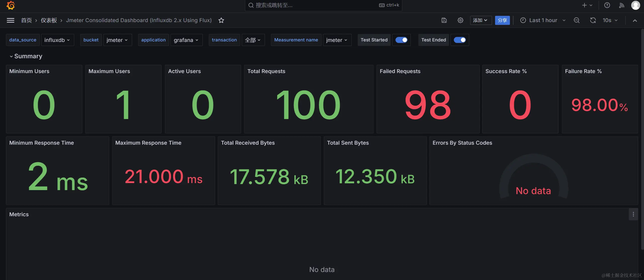Click the Grafana logo icon
The height and width of the screenshot is (280, 644).
[11, 5]
